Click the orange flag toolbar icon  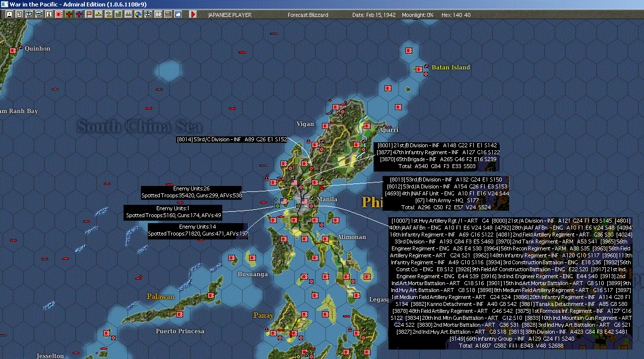point(89,14)
